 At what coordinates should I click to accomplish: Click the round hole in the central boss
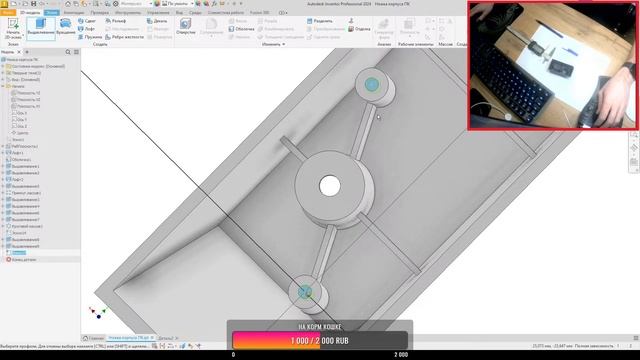coord(330,186)
